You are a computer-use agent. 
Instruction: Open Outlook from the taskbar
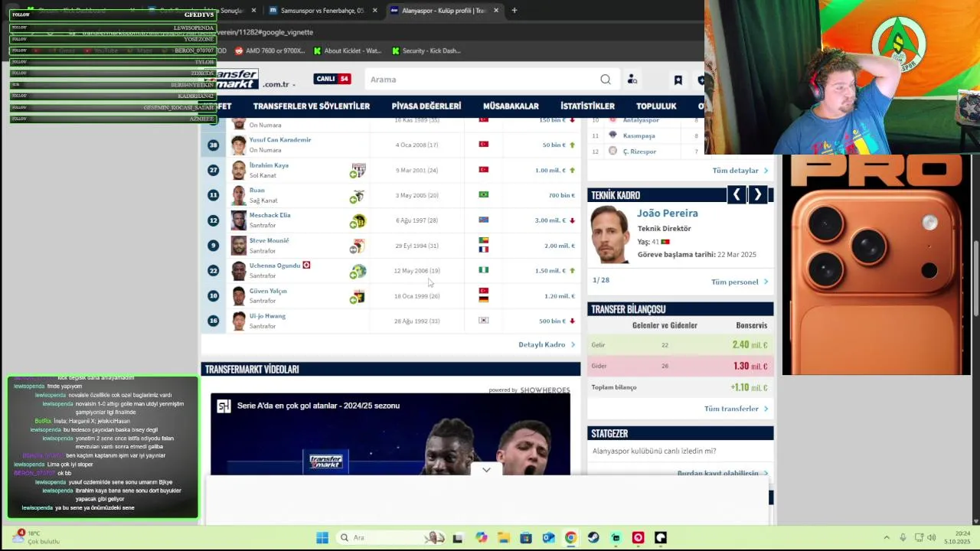(x=548, y=538)
